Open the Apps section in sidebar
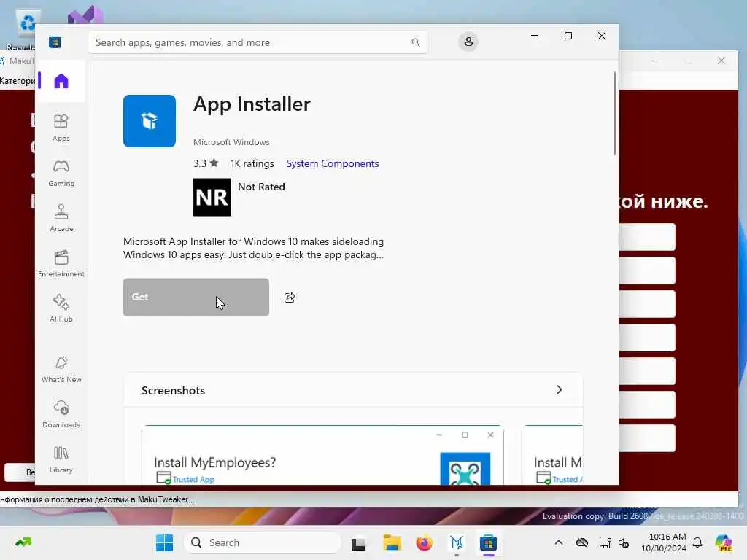The height and width of the screenshot is (560, 747). 61,128
